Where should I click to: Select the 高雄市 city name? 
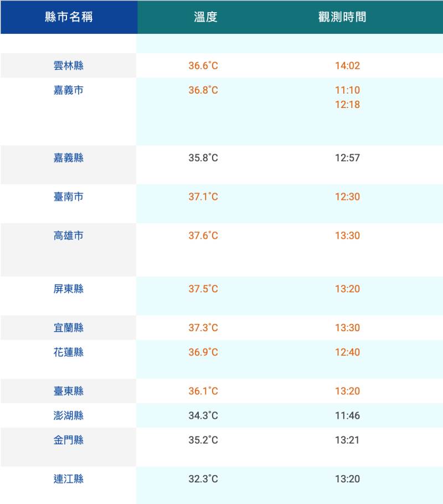(x=69, y=235)
